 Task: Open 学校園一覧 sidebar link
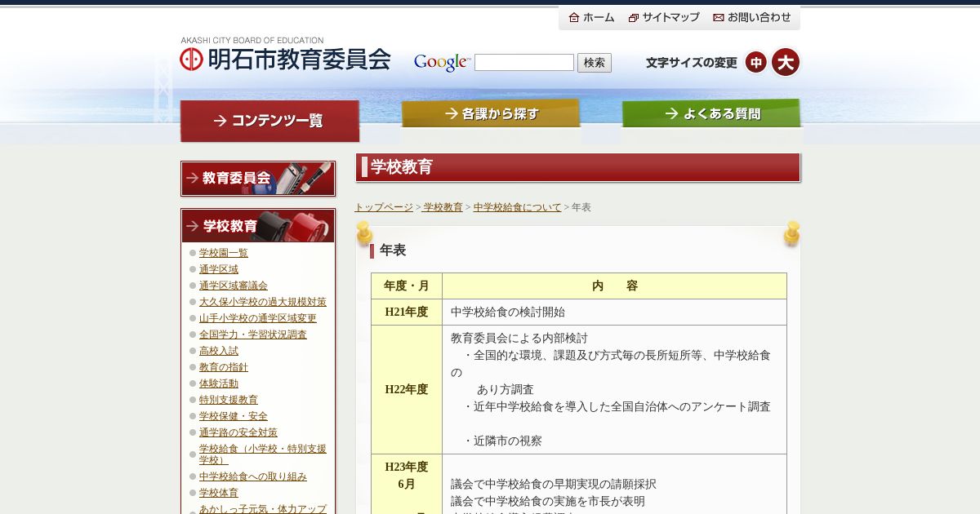224,253
